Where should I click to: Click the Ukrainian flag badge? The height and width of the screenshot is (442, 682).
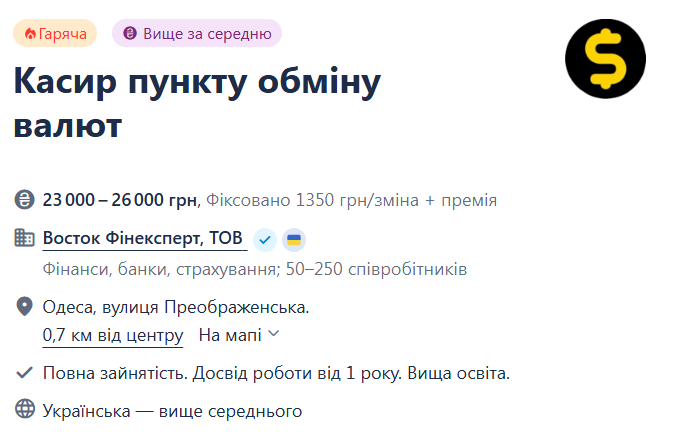pyautogui.click(x=294, y=240)
